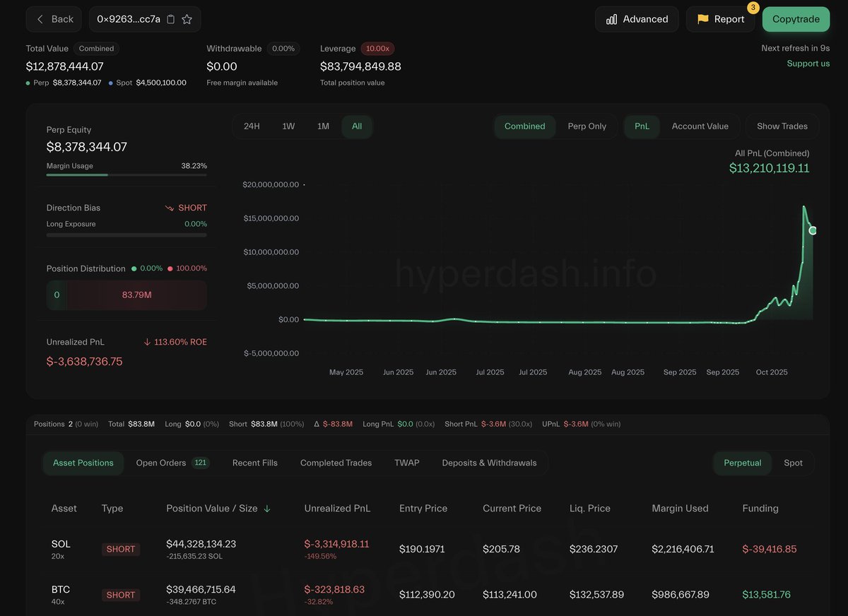Select the 24H time range
Viewport: 848px width, 616px height.
tap(252, 126)
